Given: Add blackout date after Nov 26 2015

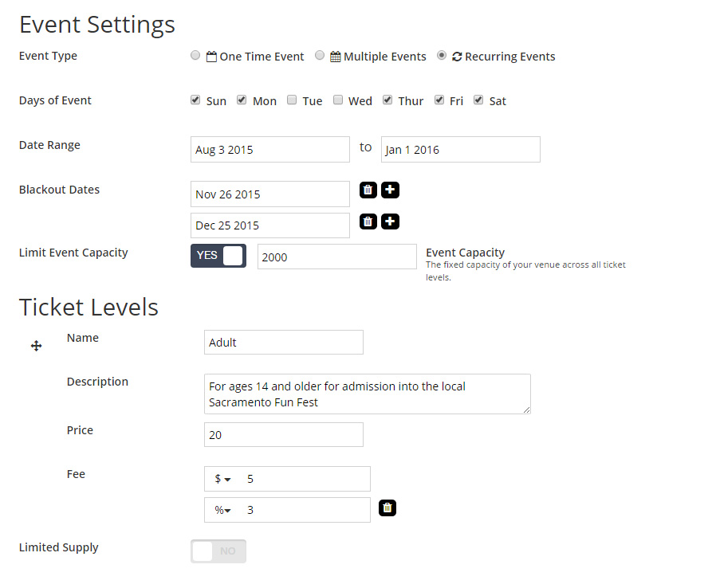Looking at the screenshot, I should click(390, 190).
